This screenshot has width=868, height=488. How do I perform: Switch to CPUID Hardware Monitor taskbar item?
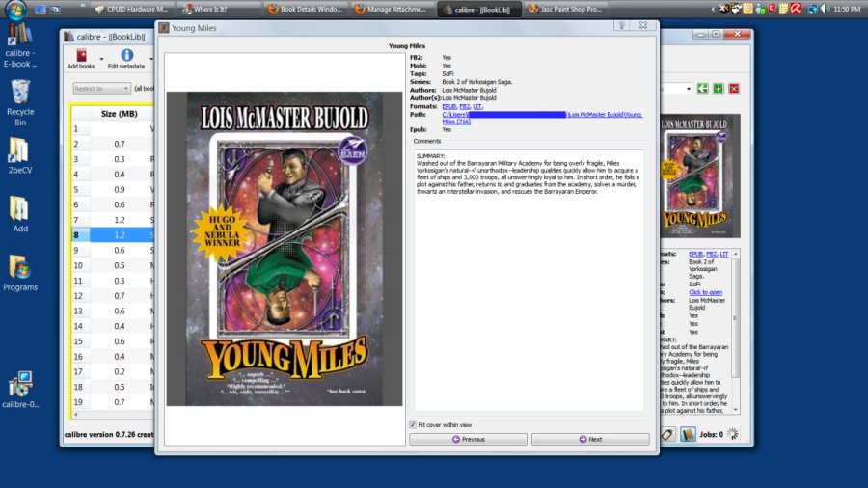click(132, 9)
